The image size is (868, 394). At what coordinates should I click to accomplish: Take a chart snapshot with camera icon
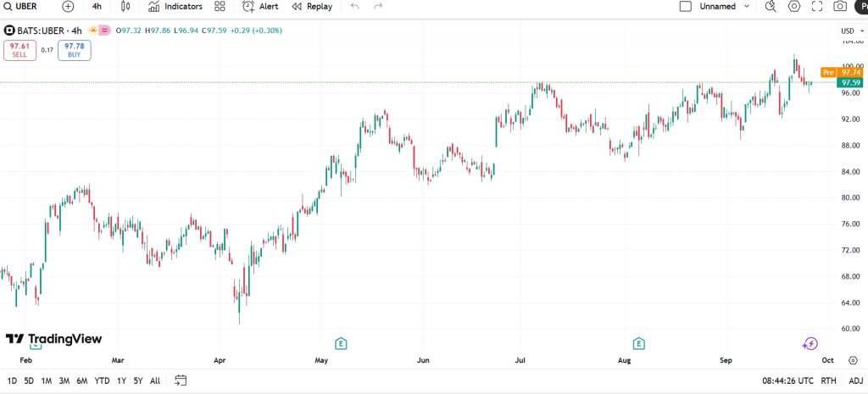tap(840, 7)
